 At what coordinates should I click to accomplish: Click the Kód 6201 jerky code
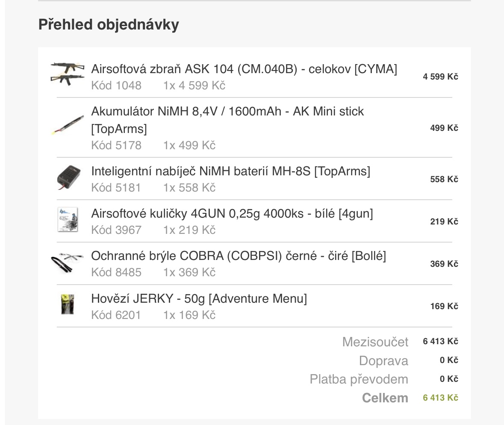pos(116,315)
